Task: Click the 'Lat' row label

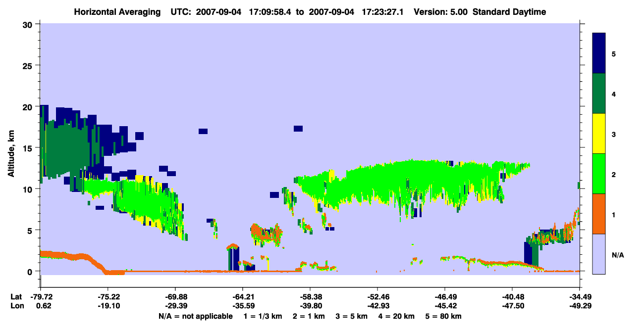Action: pyautogui.click(x=16, y=297)
